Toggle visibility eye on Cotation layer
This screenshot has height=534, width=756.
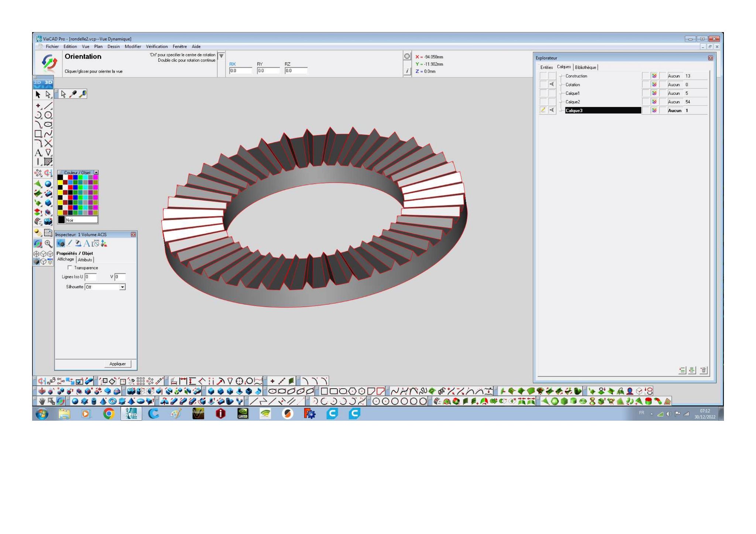[552, 85]
